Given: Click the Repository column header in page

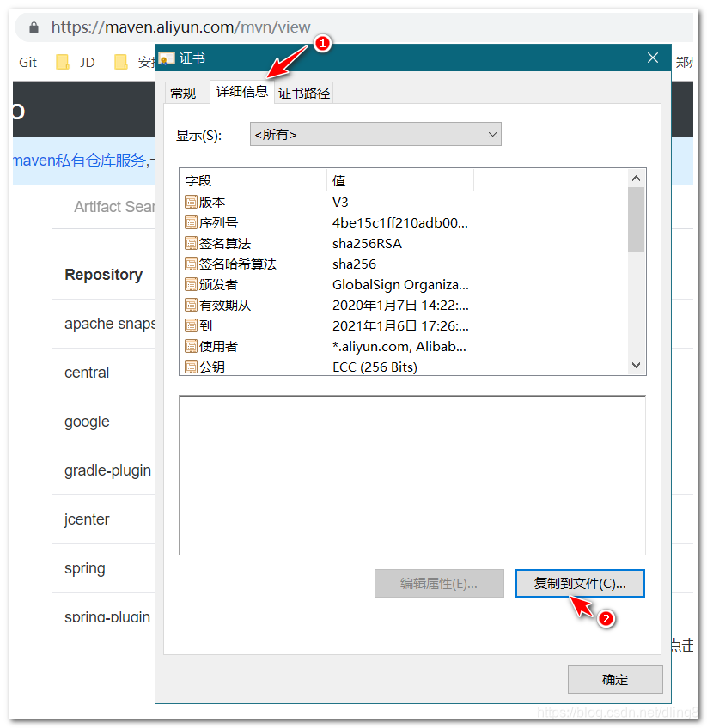Looking at the screenshot, I should [x=104, y=275].
